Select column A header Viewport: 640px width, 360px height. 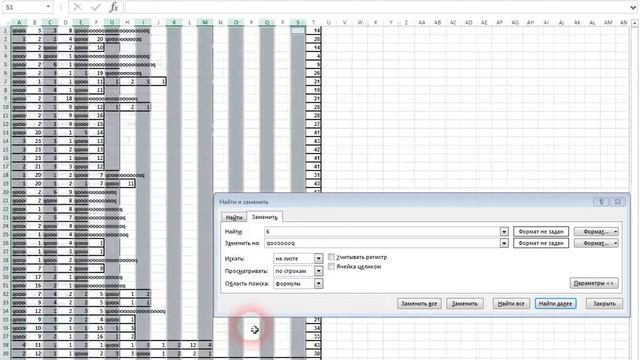point(19,22)
